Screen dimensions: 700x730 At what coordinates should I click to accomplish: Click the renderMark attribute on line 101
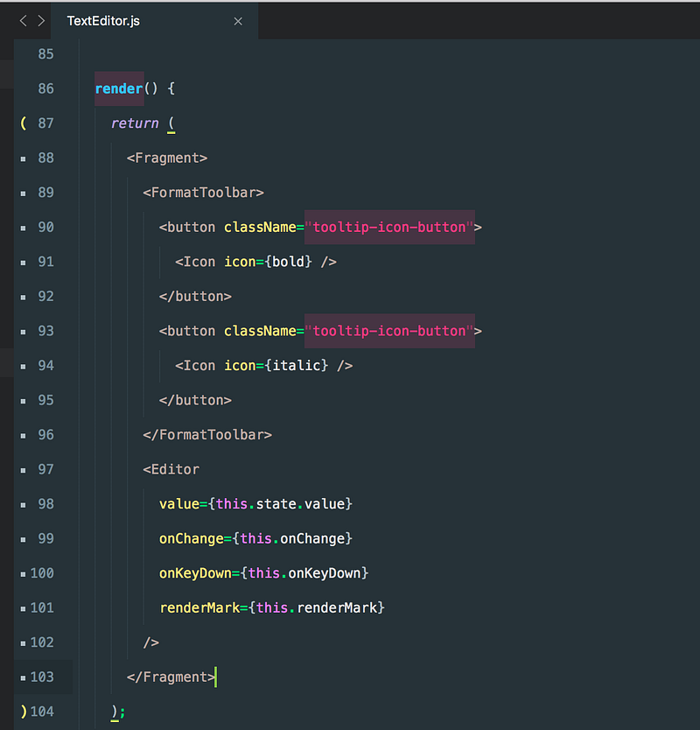(x=199, y=607)
